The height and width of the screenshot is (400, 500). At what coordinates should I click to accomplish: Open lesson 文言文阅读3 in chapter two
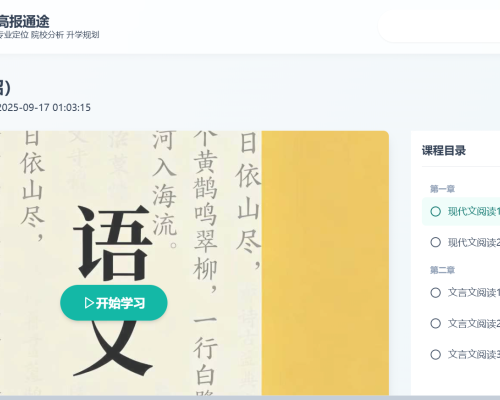pos(461,354)
